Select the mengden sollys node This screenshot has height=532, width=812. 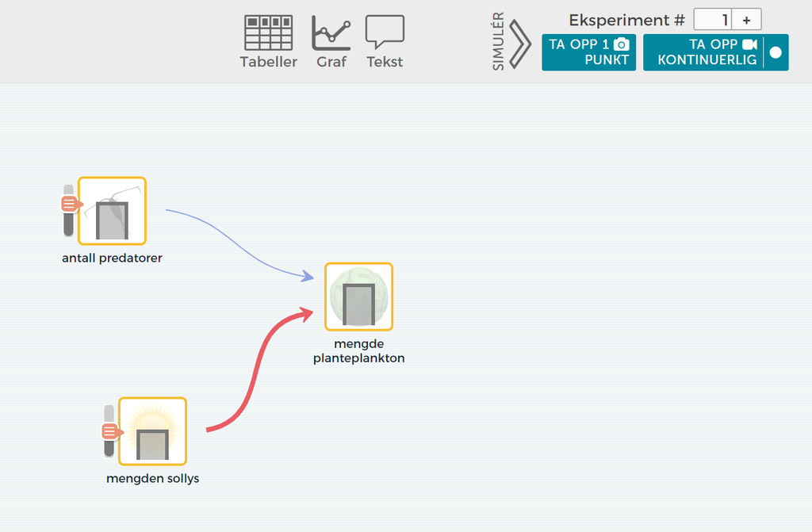[x=152, y=431]
